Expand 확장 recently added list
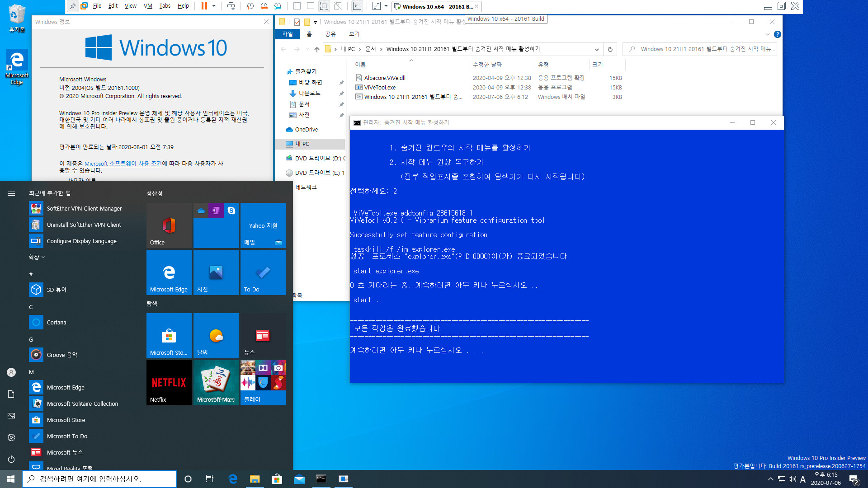868x488 pixels. [37, 257]
